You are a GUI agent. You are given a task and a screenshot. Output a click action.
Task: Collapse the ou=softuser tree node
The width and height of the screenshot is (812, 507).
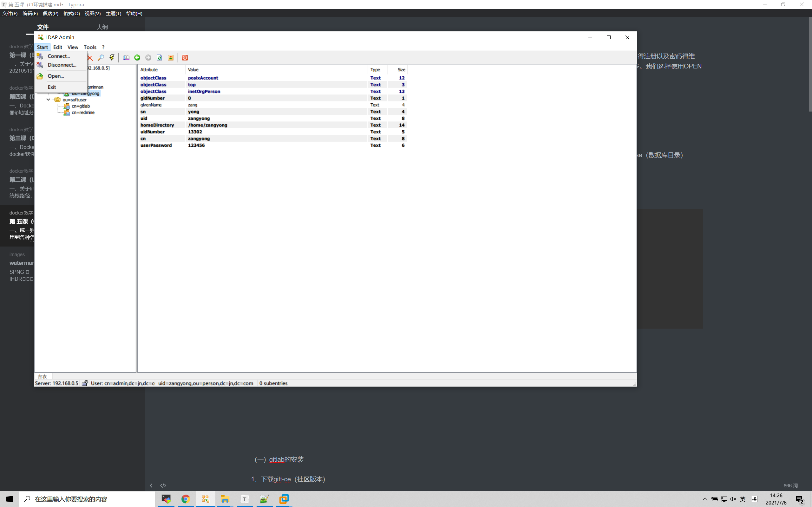point(48,99)
